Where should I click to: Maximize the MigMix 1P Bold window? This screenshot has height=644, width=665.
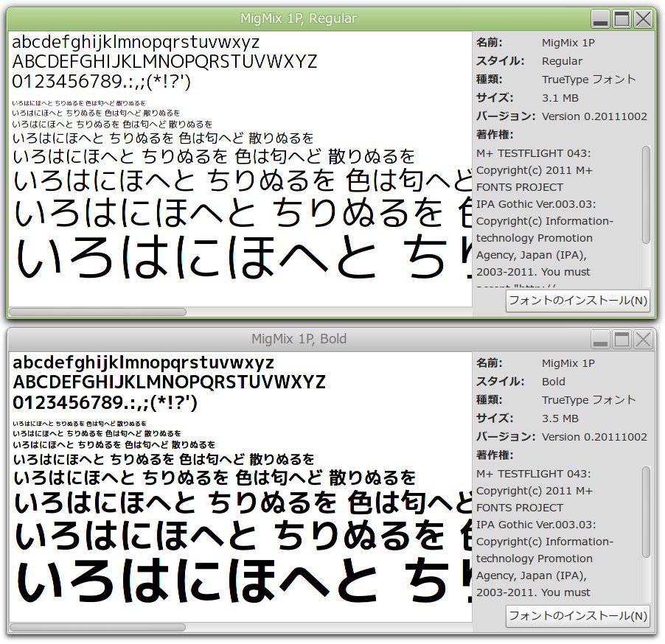pyautogui.click(x=622, y=340)
